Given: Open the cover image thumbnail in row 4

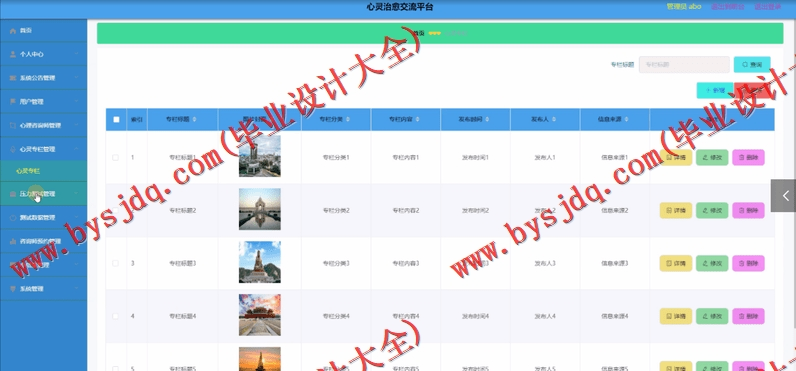Looking at the screenshot, I should click(260, 315).
